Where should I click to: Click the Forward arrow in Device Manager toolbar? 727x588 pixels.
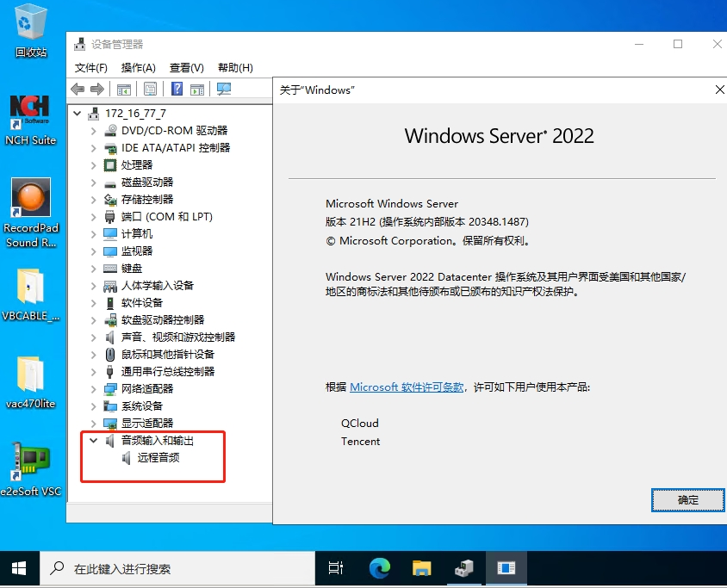97,89
